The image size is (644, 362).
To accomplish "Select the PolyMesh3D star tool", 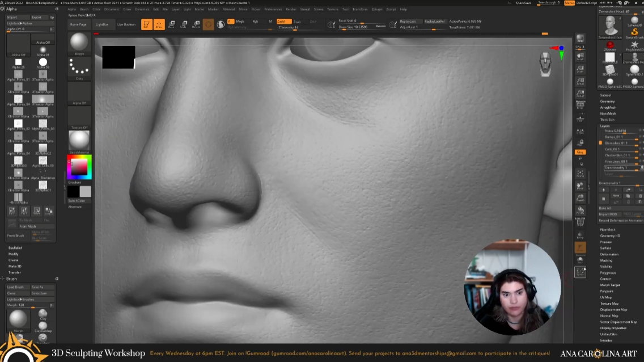I will (x=634, y=45).
